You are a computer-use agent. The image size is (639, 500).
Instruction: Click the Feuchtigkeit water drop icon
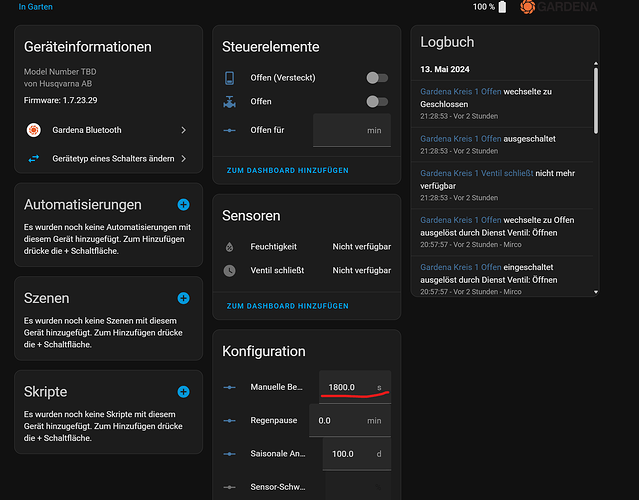point(230,246)
